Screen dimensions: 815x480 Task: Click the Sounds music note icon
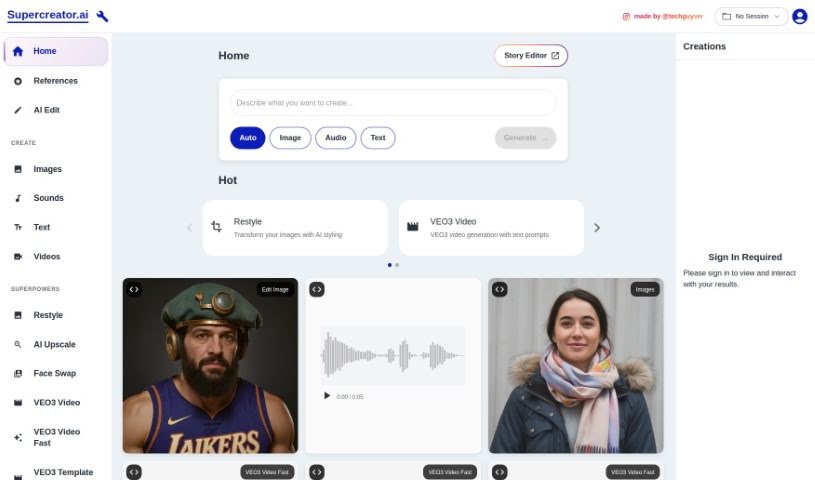tap(18, 198)
